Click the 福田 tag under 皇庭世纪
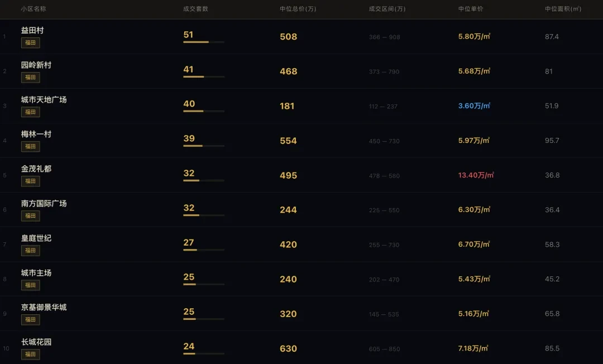 click(x=31, y=251)
